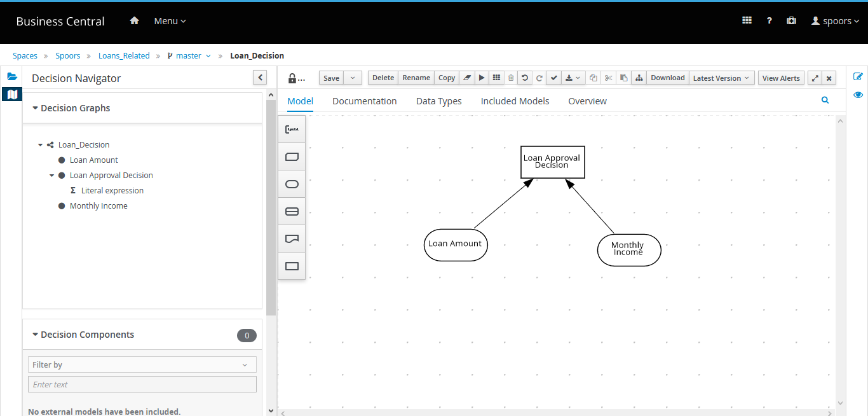Click the View Alerts button
Viewport: 868px width, 416px height.
point(781,78)
